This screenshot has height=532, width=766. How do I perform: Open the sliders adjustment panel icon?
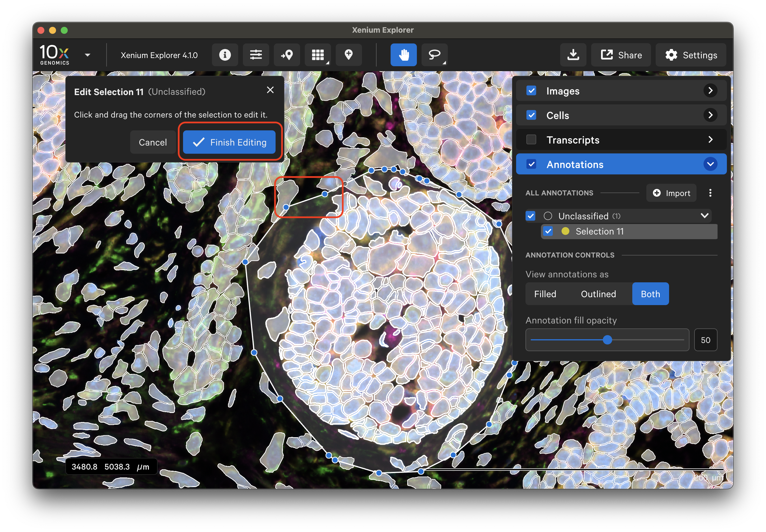click(x=256, y=55)
